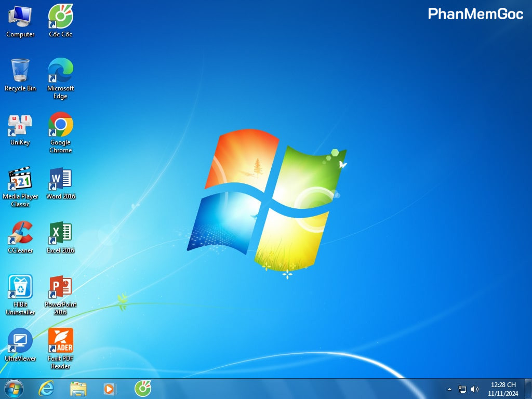Open the Windows Start menu
Viewport: 532px width, 399px height.
coord(14,389)
